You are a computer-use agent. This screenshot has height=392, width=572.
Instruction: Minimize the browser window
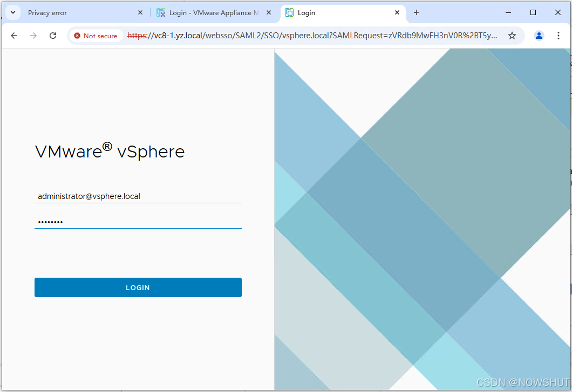[x=508, y=12]
